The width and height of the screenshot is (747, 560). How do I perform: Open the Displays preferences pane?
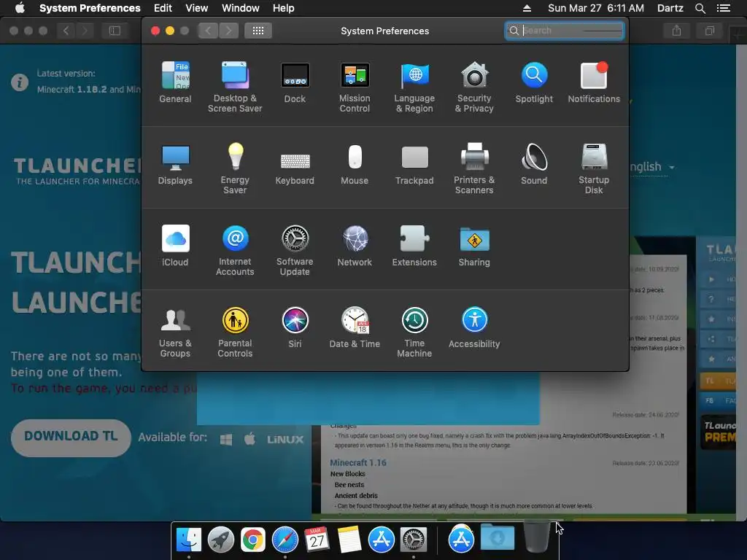click(175, 164)
